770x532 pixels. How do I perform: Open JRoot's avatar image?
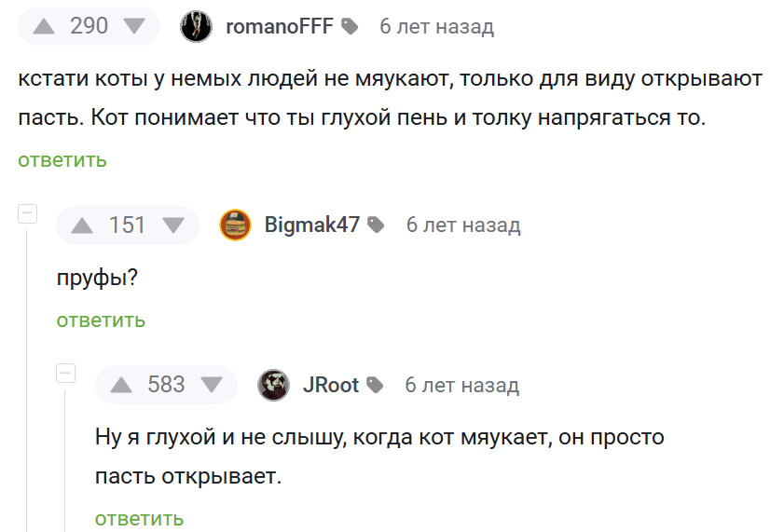(274, 385)
